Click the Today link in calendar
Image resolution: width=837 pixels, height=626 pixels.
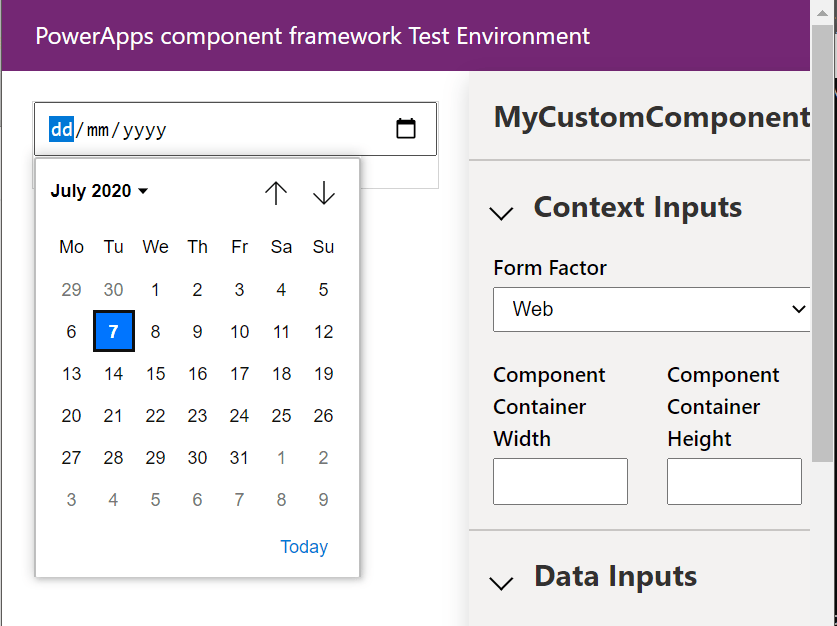304,546
